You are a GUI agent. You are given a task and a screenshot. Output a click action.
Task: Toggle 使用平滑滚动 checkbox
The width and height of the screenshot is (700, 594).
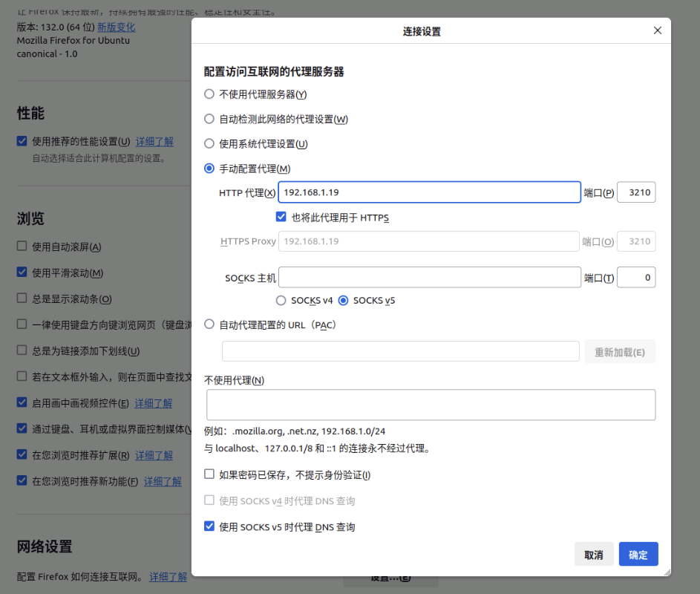22,272
